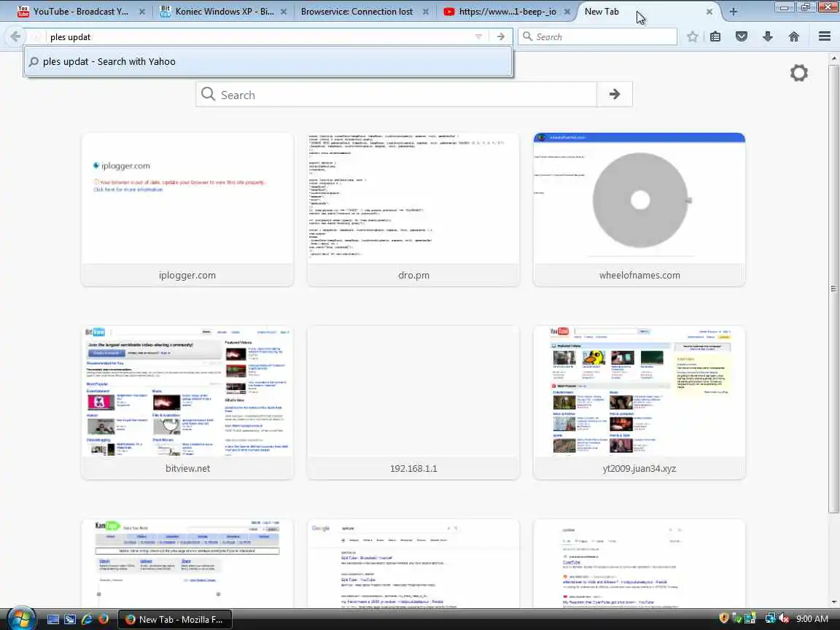
Task: Click the 9:00 AM clock
Action: point(812,619)
